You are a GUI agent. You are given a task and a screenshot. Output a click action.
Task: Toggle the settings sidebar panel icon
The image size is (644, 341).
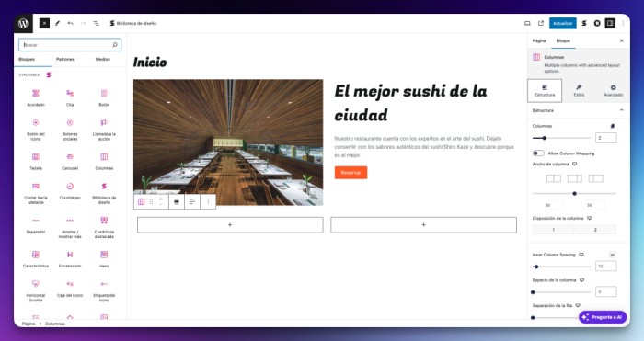pos(610,23)
